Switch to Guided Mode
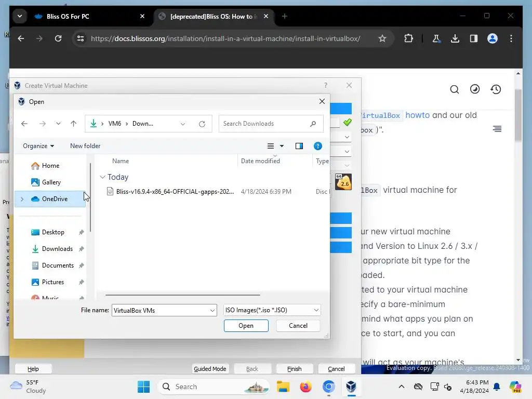Viewport: 532px width, 399px height. click(x=210, y=369)
